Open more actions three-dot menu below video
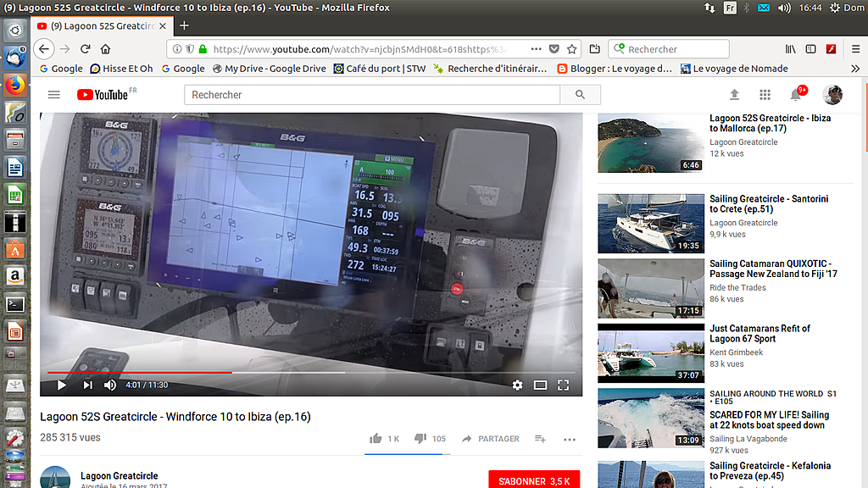 pyautogui.click(x=570, y=440)
